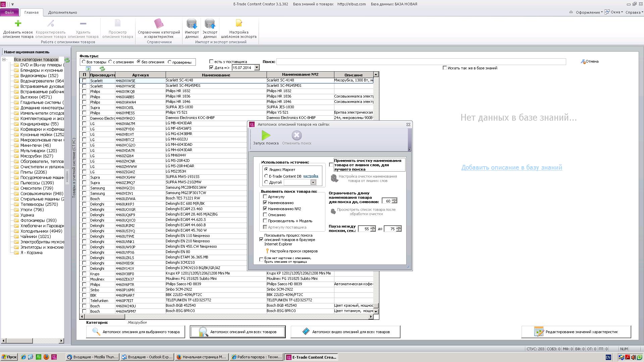
Task: Close the Автопоиск описаний dialog
Action: coord(408,124)
